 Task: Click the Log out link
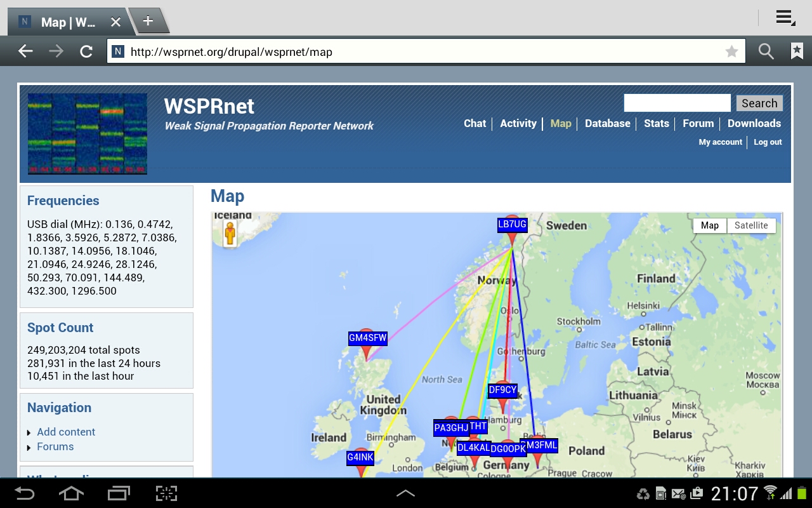(768, 142)
